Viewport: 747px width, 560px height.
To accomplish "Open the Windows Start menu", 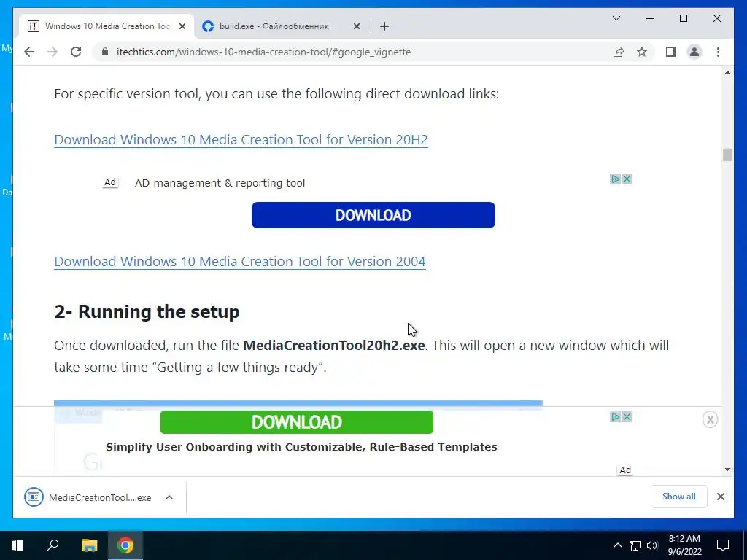I will click(x=18, y=545).
